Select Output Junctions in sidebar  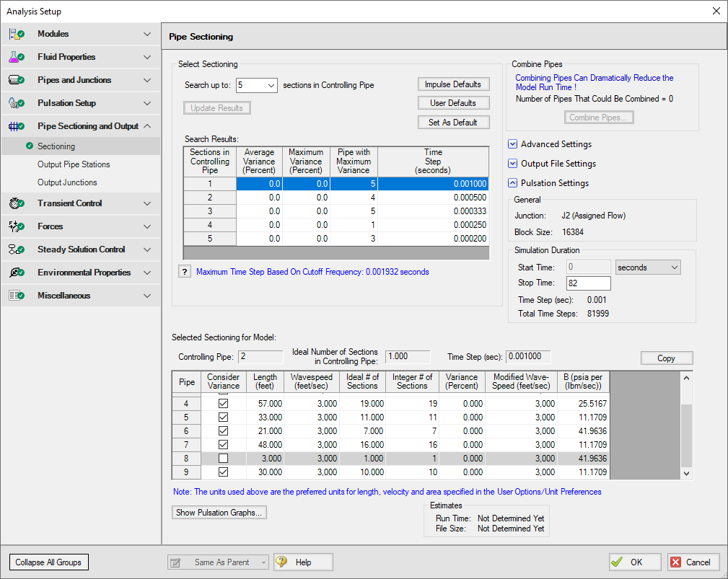(x=67, y=182)
